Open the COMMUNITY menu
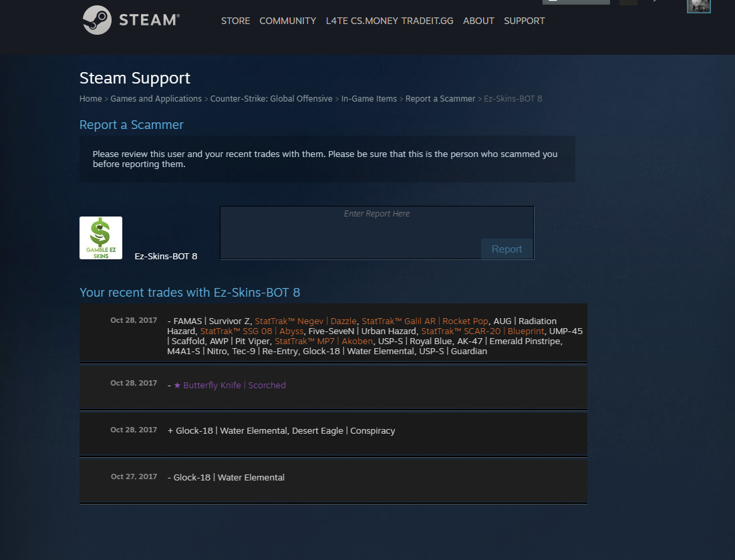The width and height of the screenshot is (735, 560). 288,21
